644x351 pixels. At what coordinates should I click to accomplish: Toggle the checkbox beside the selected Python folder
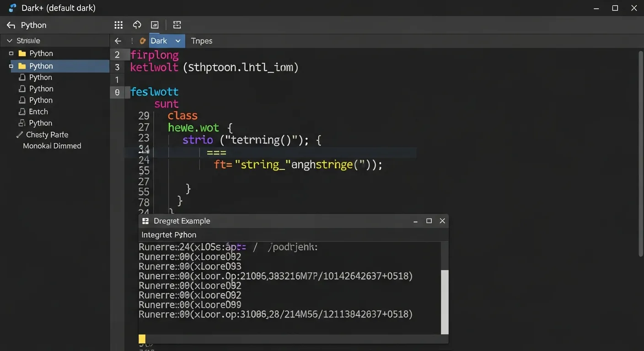tap(12, 66)
